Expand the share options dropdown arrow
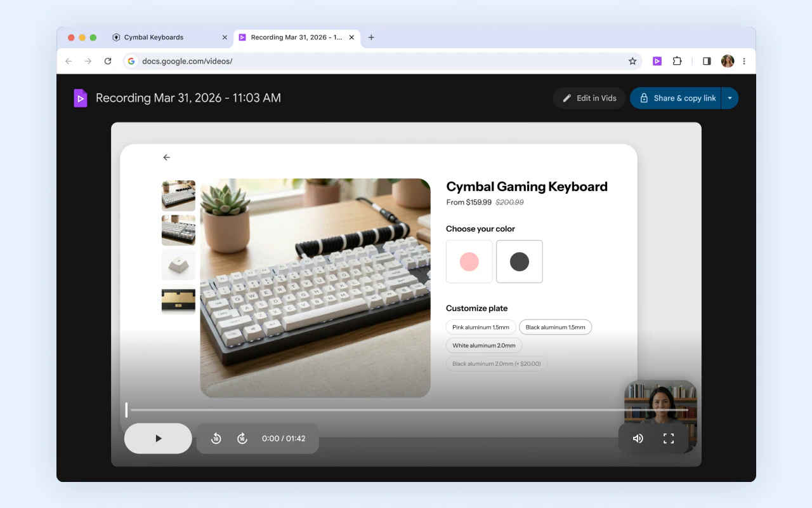The height and width of the screenshot is (508, 812). point(730,98)
